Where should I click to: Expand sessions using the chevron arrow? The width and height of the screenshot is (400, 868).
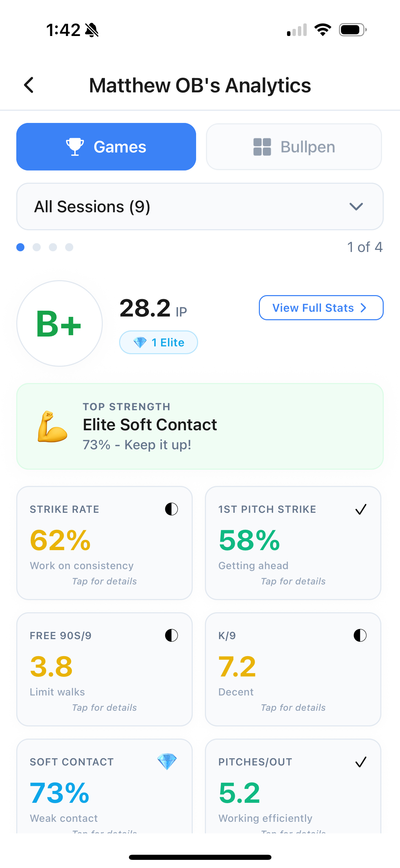(x=356, y=207)
